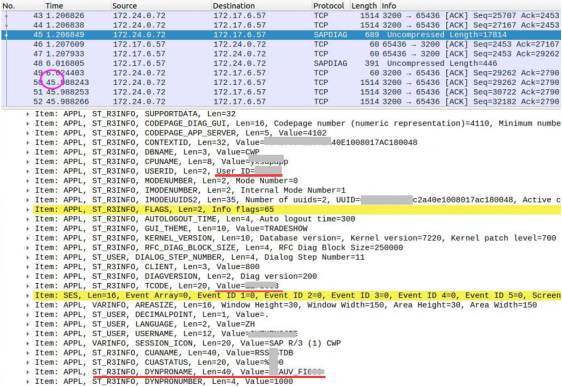562x387 pixels.
Task: Expand the RFC_DIAG_BLOCK_SIZE item
Action: (28, 248)
